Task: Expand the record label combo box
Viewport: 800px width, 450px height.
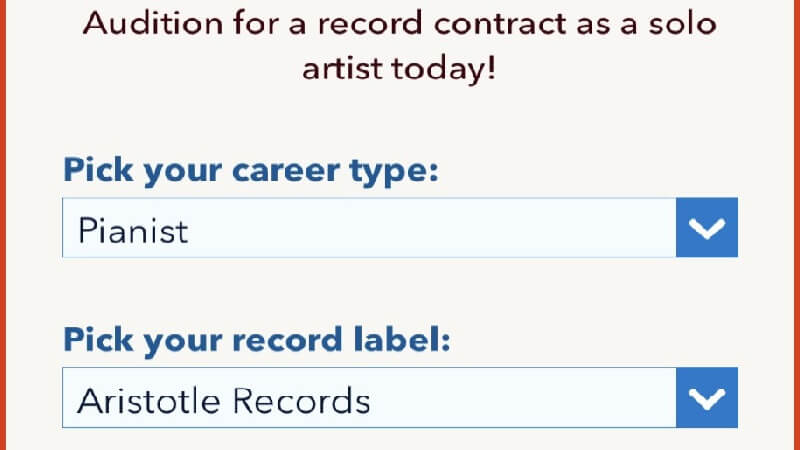Action: [400, 397]
